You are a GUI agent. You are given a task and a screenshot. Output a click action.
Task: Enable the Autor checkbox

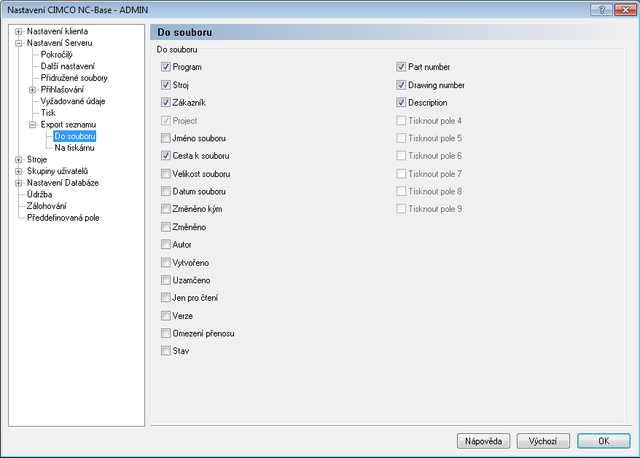click(x=166, y=245)
